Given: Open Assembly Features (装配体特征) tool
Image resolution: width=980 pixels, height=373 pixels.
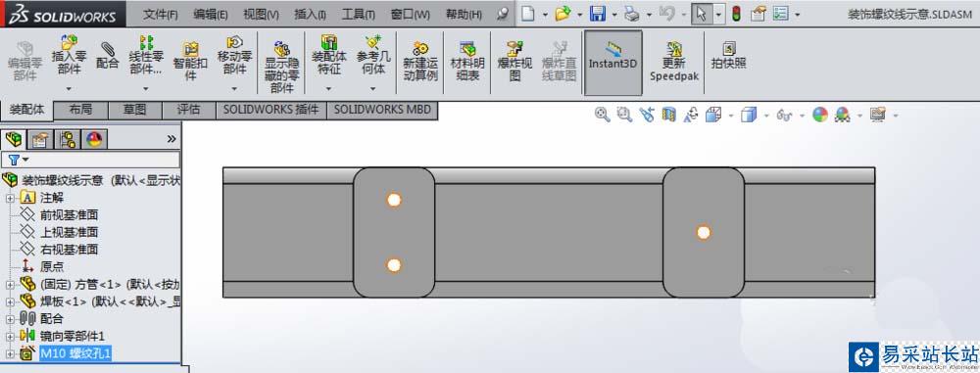Looking at the screenshot, I should coord(328,43).
